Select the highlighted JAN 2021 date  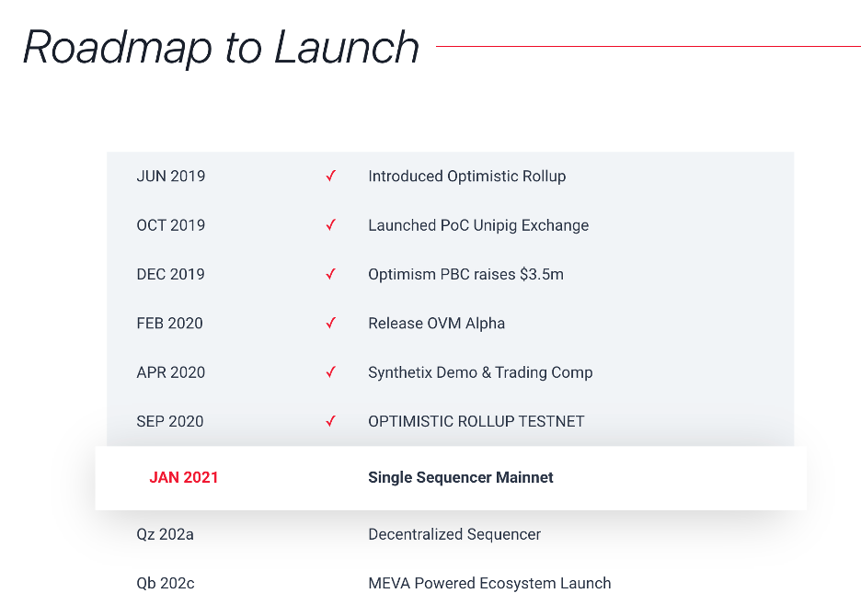183,478
